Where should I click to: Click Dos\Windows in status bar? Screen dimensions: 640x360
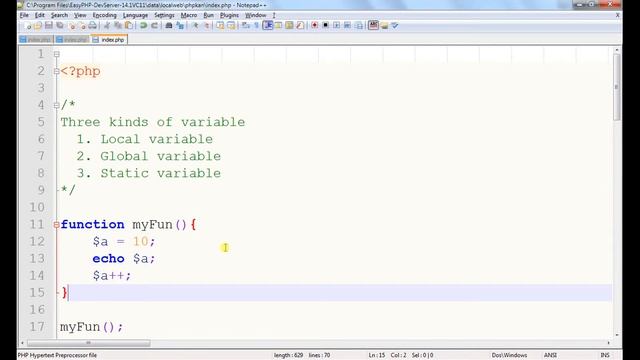coord(509,355)
